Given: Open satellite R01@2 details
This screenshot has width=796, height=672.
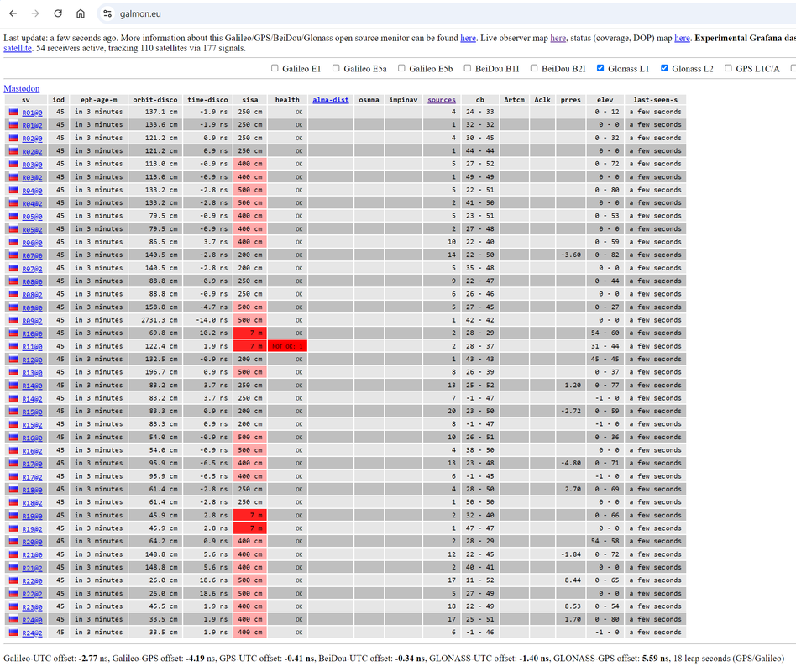Looking at the screenshot, I should [33, 125].
